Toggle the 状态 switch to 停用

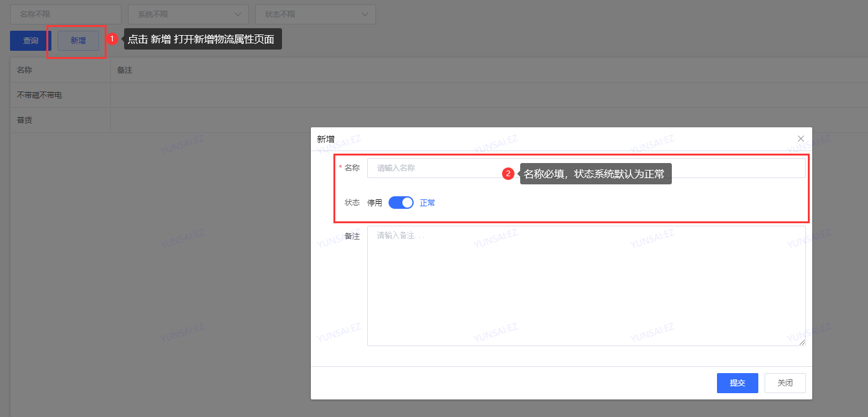click(x=401, y=203)
